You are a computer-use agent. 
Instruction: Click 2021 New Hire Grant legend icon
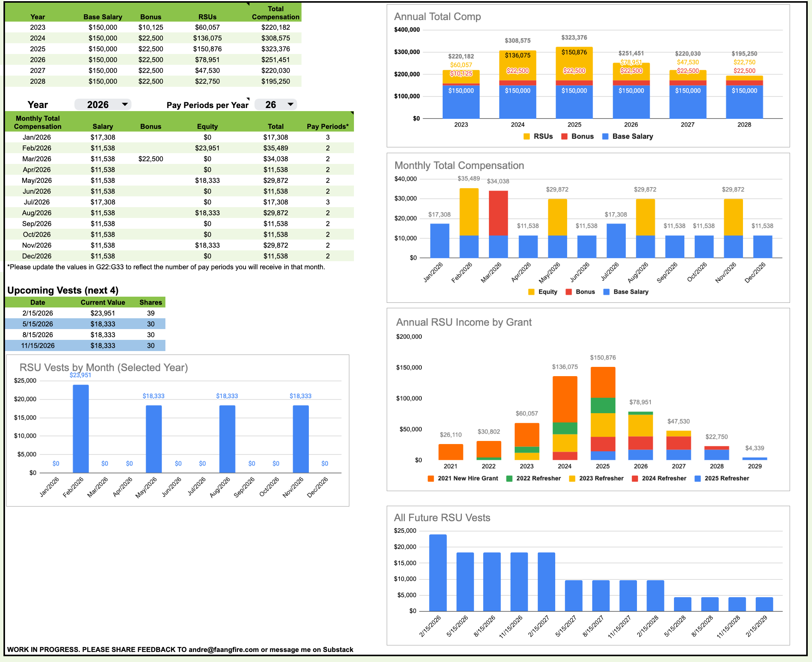point(431,479)
